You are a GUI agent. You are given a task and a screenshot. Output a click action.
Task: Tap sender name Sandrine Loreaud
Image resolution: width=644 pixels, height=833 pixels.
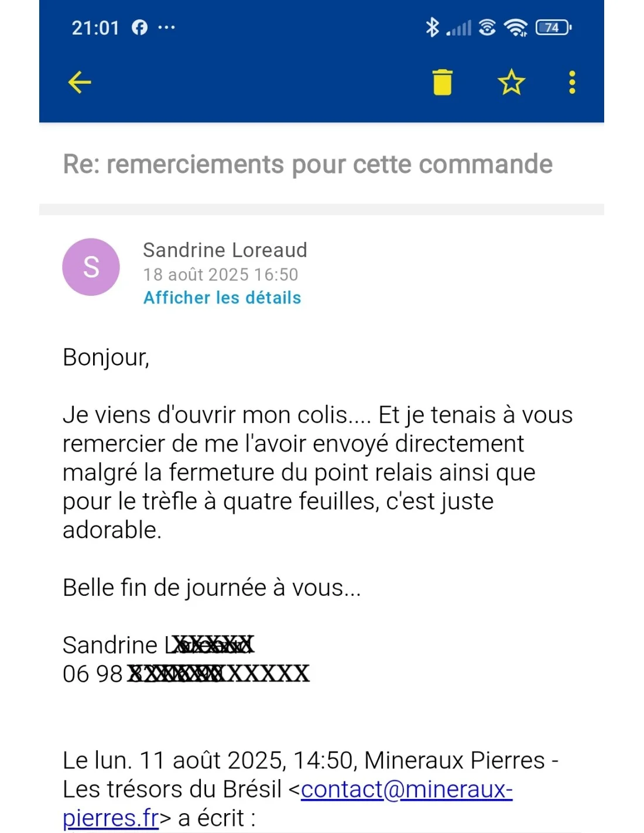(225, 250)
